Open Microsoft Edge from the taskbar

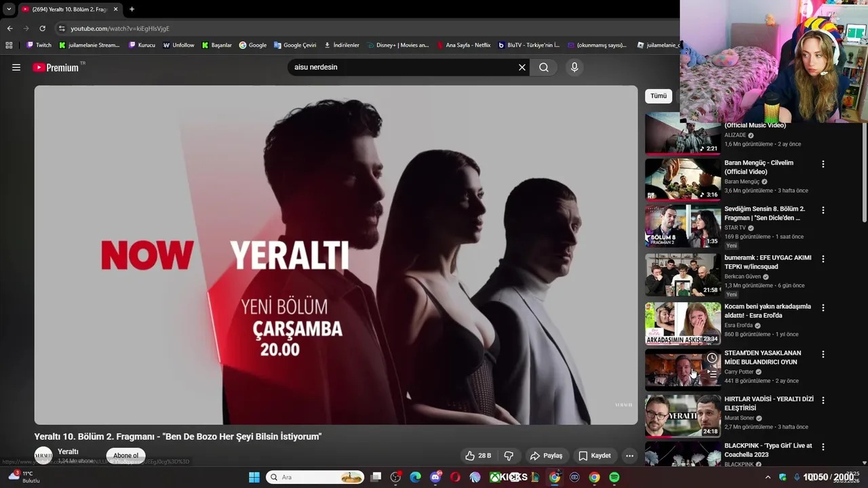416,477
